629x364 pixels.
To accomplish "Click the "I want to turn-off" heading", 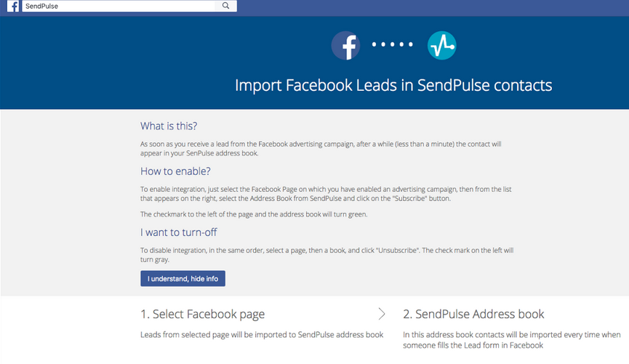I will [178, 232].
